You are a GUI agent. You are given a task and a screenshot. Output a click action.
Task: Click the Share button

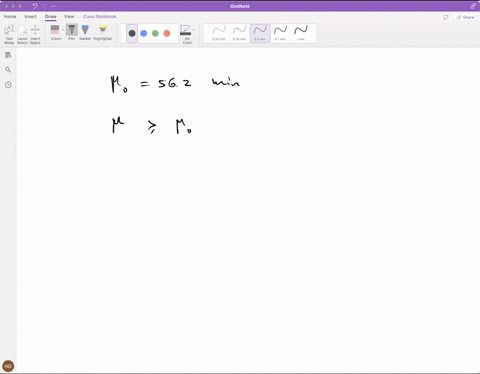click(466, 17)
